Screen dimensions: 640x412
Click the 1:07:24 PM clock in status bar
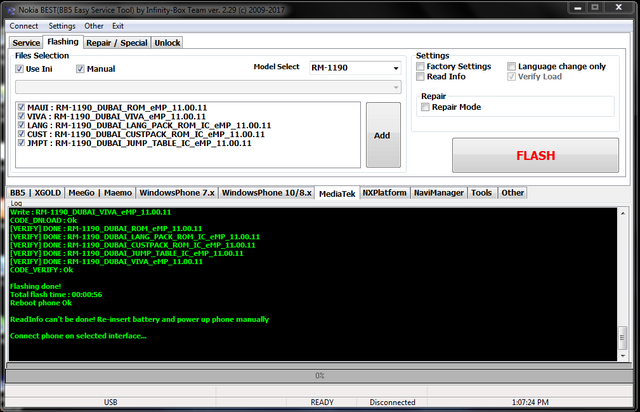click(x=530, y=402)
